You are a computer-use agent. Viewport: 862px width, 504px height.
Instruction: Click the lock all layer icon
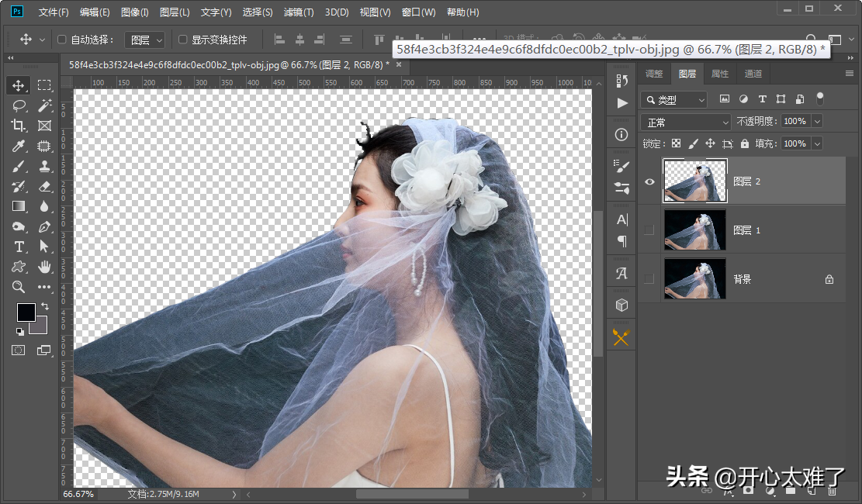click(x=745, y=143)
